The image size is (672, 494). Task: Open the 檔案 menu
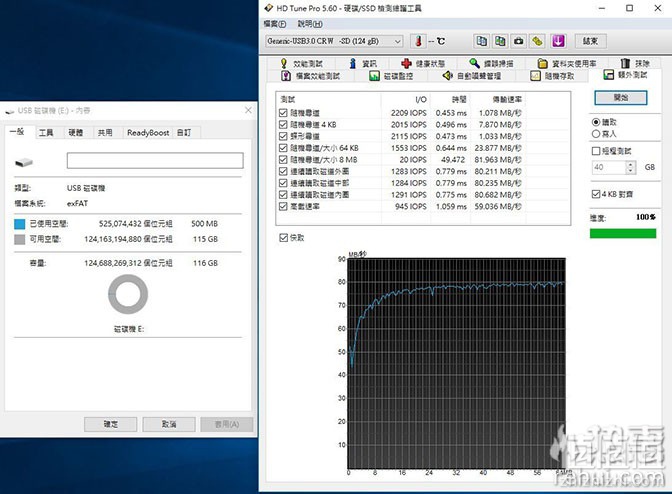click(274, 23)
